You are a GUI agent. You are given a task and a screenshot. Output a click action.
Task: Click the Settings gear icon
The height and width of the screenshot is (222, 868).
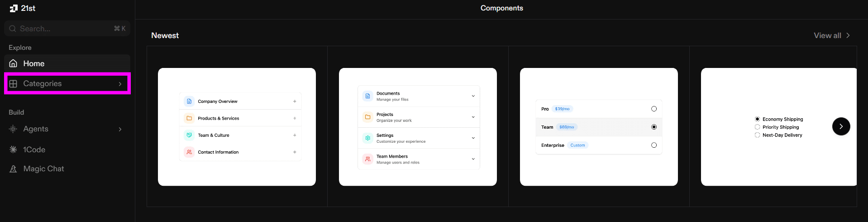(367, 138)
